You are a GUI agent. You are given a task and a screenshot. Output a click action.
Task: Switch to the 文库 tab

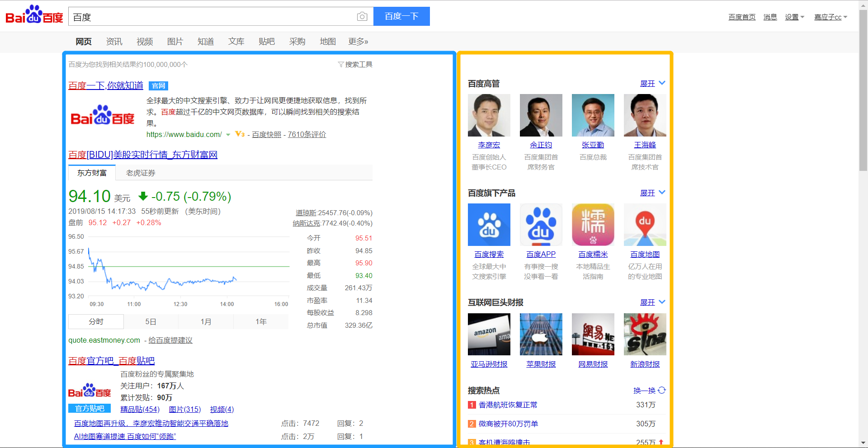pos(236,42)
